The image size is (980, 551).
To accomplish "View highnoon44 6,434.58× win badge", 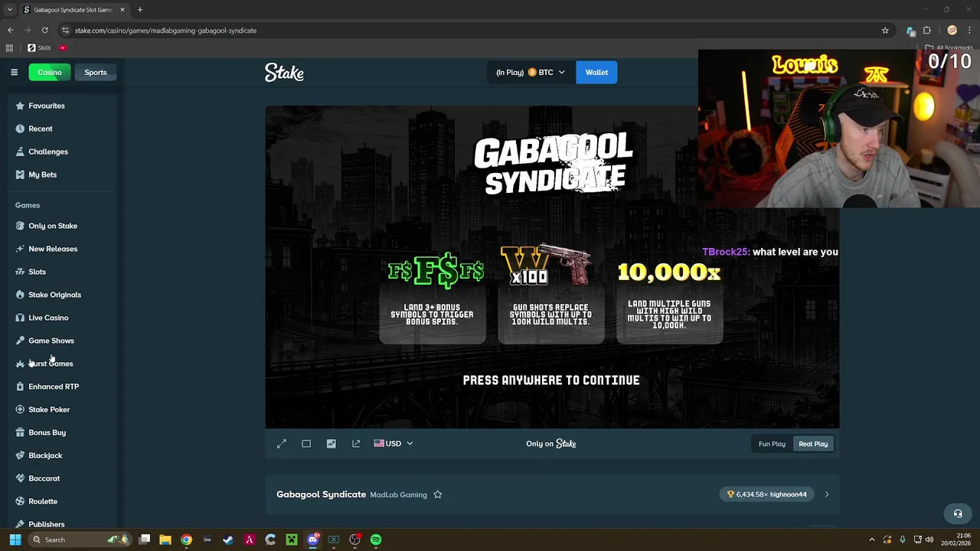I will click(767, 494).
